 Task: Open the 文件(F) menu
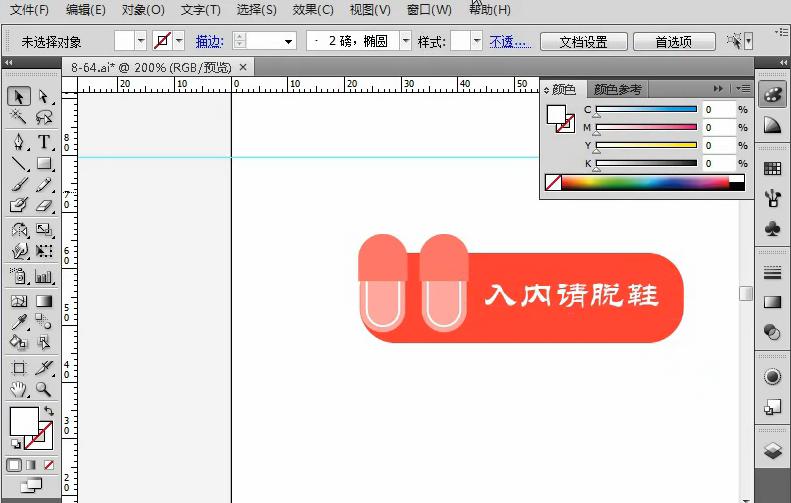[30, 10]
